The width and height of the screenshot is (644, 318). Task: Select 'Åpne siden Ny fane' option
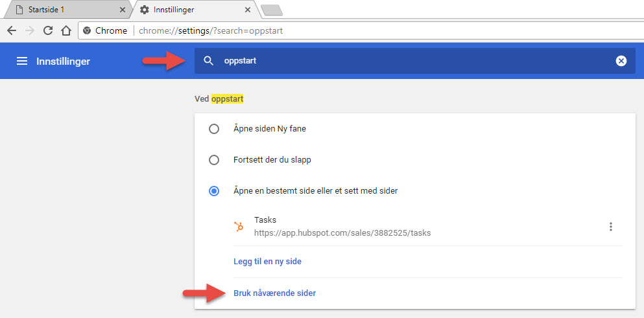pyautogui.click(x=214, y=129)
